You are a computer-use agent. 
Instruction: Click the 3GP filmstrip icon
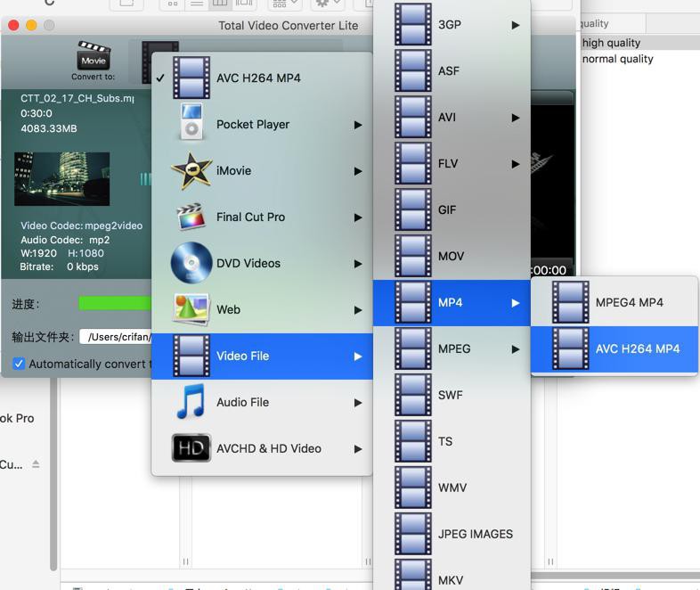point(413,25)
